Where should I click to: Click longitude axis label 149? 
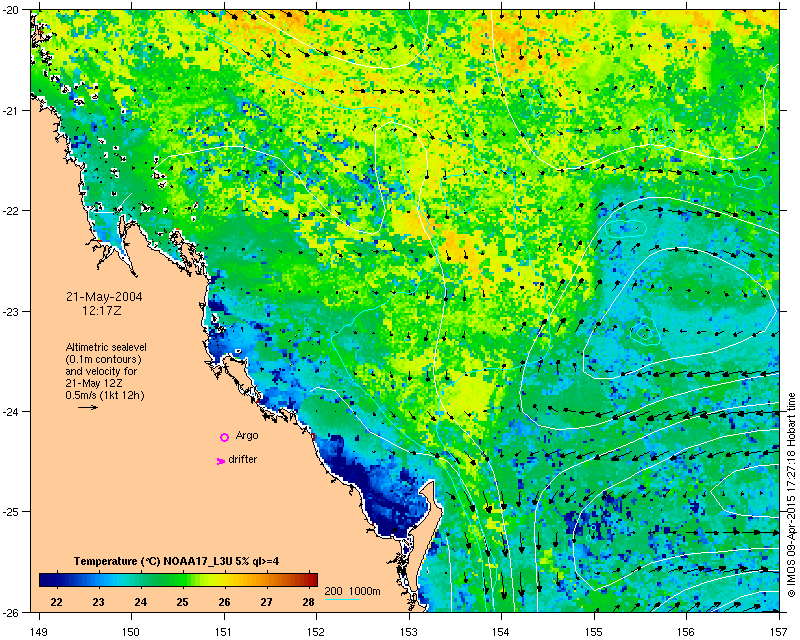click(x=39, y=632)
